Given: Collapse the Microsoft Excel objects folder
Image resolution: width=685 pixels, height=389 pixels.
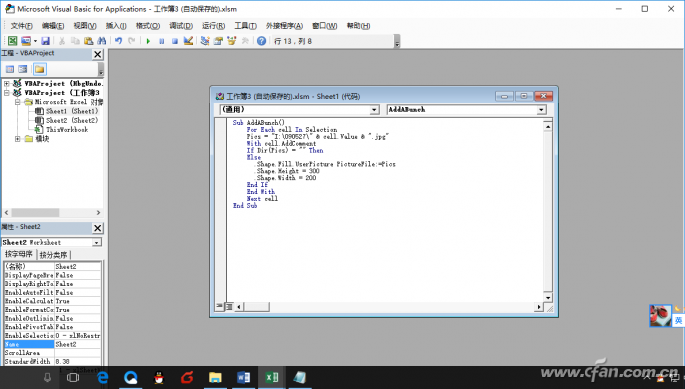Looking at the screenshot, I should tap(17, 102).
